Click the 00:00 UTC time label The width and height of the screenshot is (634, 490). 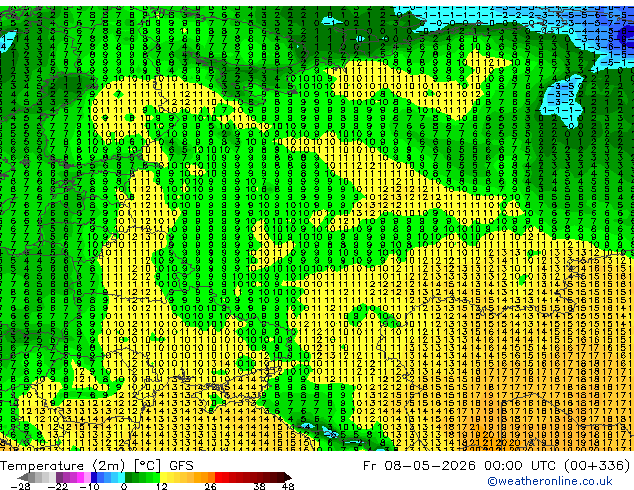[518, 465]
